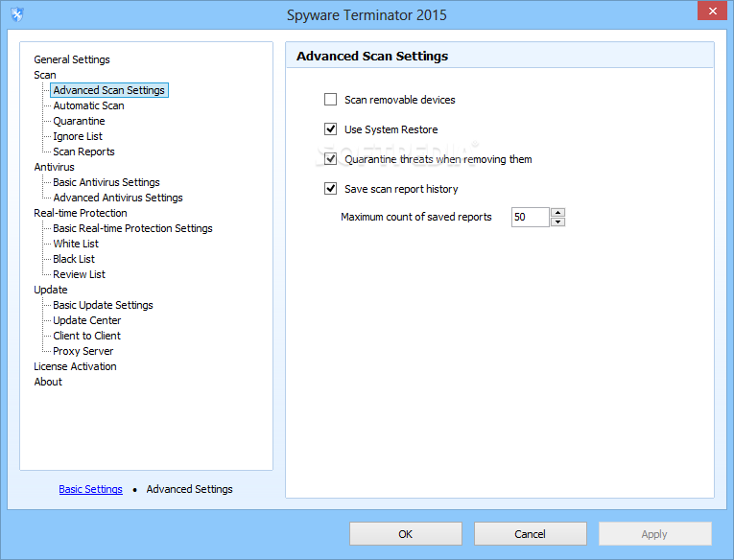Open Automatic Scan settings
The height and width of the screenshot is (560, 734).
click(x=88, y=105)
